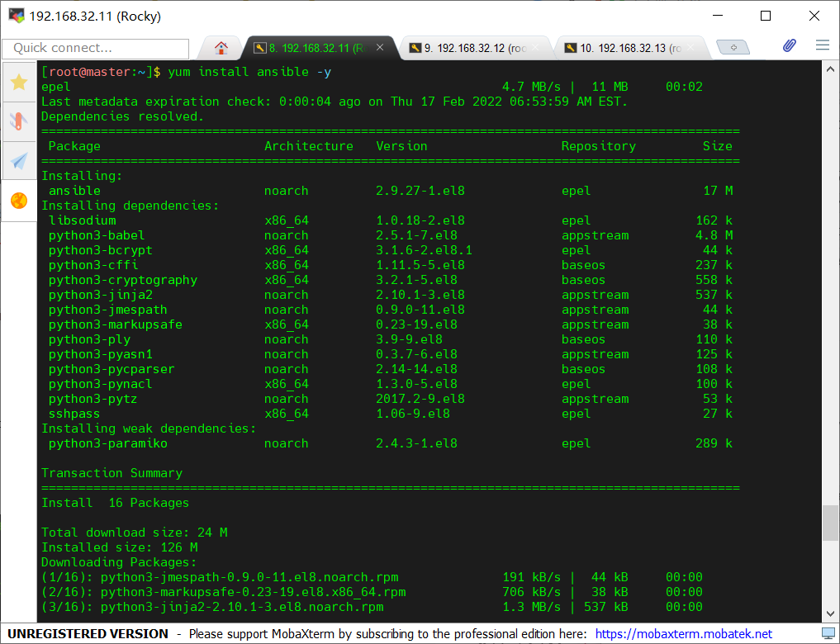Click the sshpass package name
This screenshot has width=840, height=644.
click(x=74, y=414)
